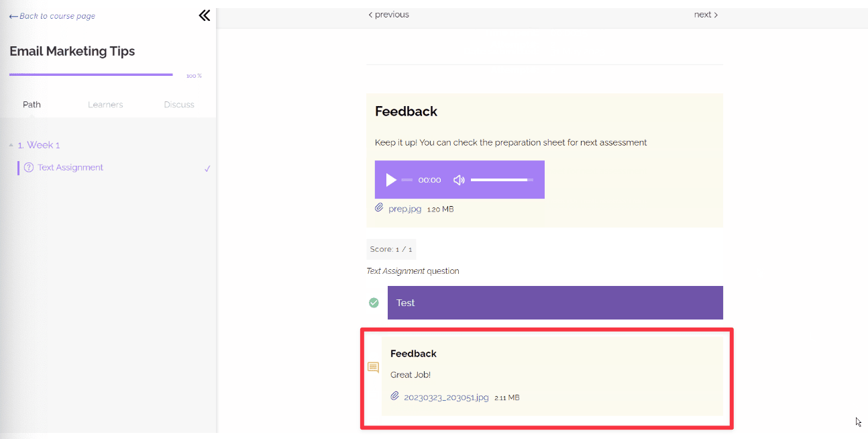Select the Path tab
The width and height of the screenshot is (868, 439).
[x=32, y=105]
